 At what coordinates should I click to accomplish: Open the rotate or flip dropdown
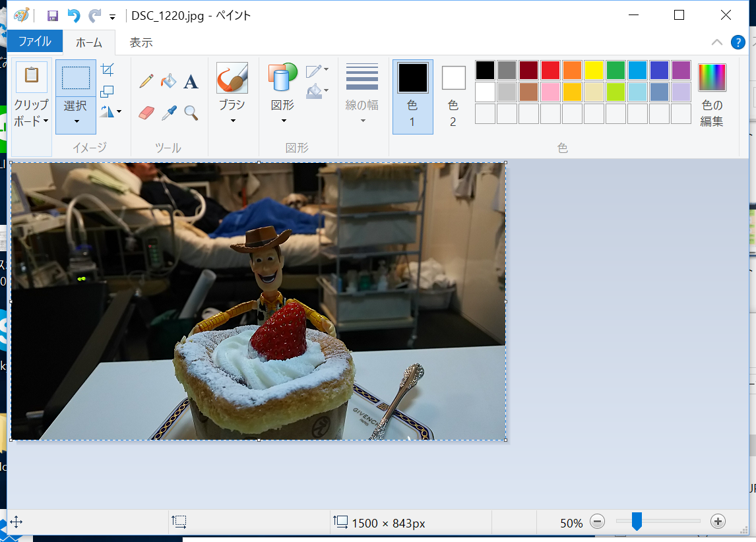pyautogui.click(x=111, y=112)
